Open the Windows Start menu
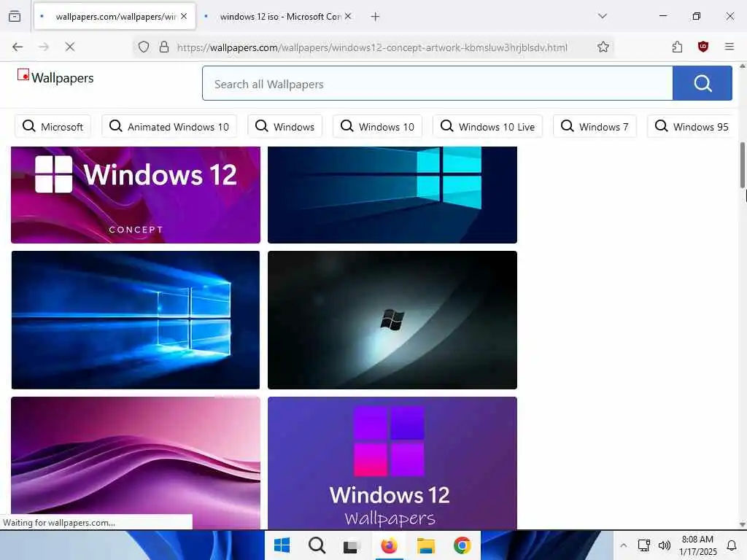The width and height of the screenshot is (747, 560). point(282,545)
